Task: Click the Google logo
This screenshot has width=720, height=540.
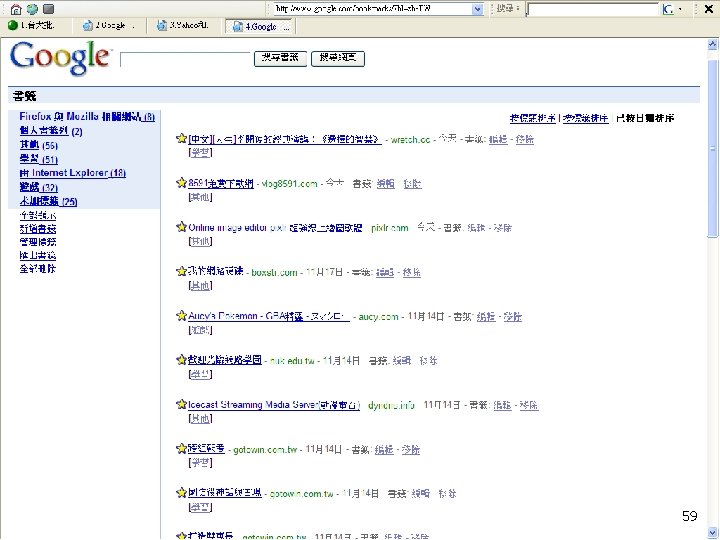Action: coord(60,58)
